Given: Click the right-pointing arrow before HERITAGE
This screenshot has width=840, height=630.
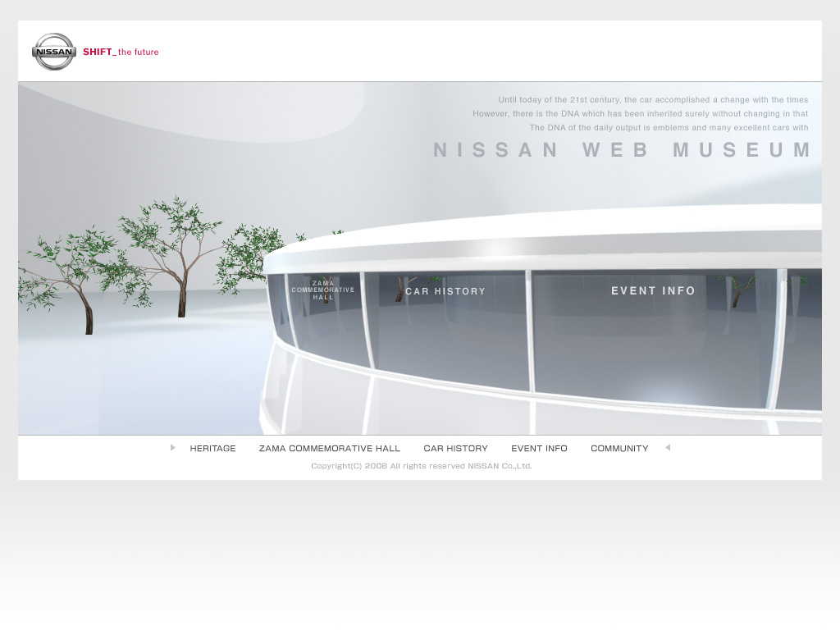Looking at the screenshot, I should click(x=172, y=448).
